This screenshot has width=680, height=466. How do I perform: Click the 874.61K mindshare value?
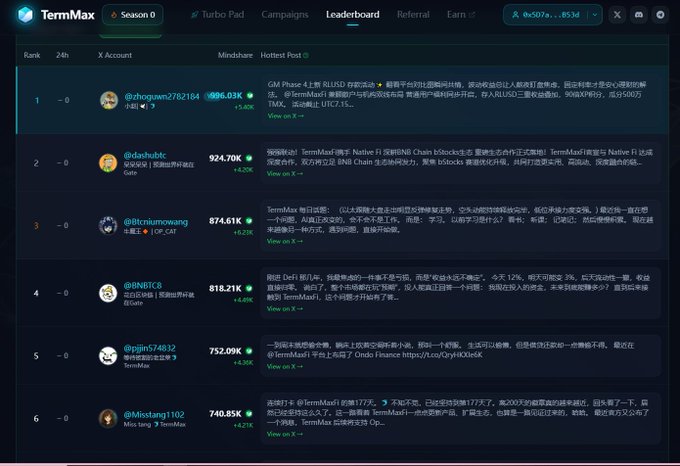pyautogui.click(x=225, y=221)
